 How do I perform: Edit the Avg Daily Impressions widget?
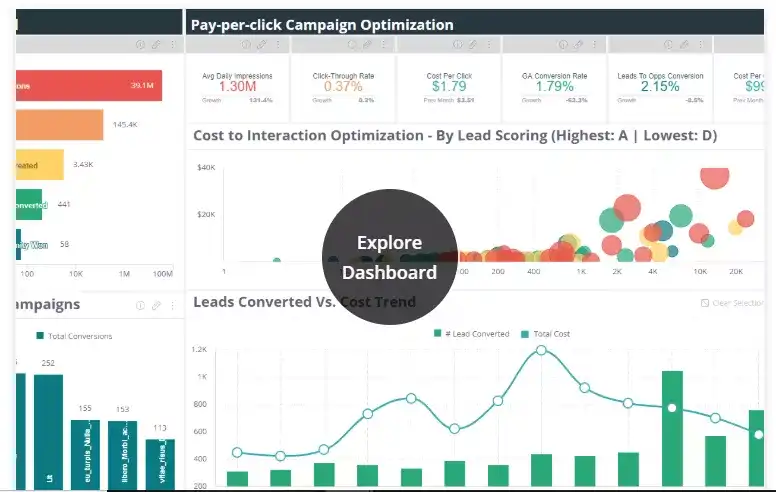click(x=261, y=45)
